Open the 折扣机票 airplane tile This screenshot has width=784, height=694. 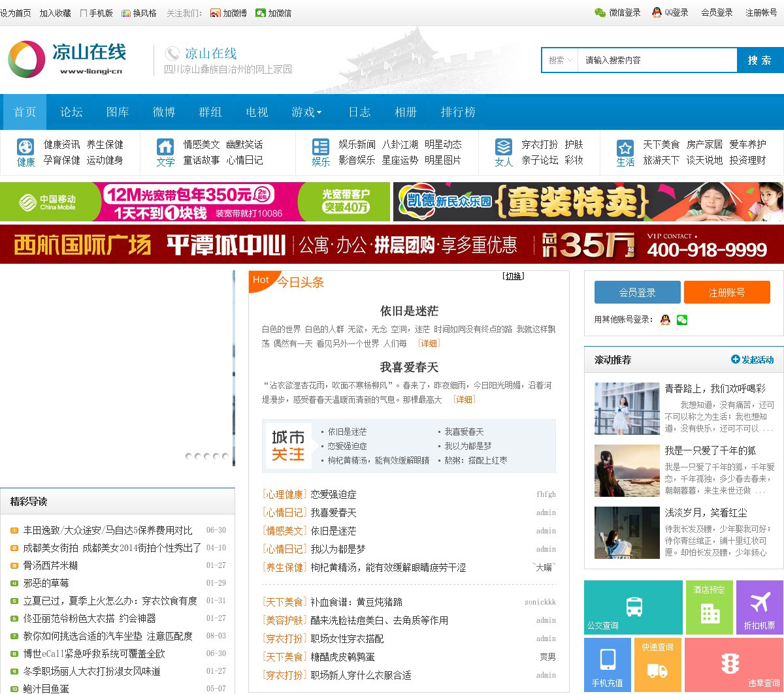tap(759, 607)
